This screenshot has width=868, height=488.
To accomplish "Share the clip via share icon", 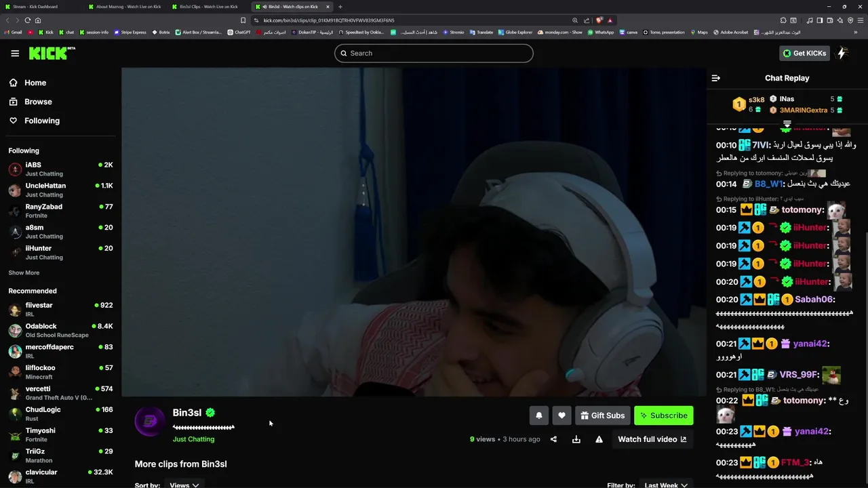I will 553,439.
